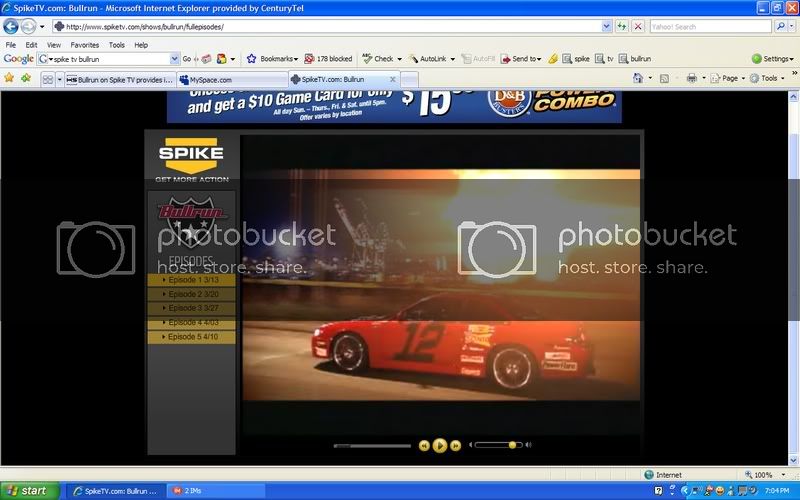
Task: Toggle the Quick Tabs view button
Action: 46,78
